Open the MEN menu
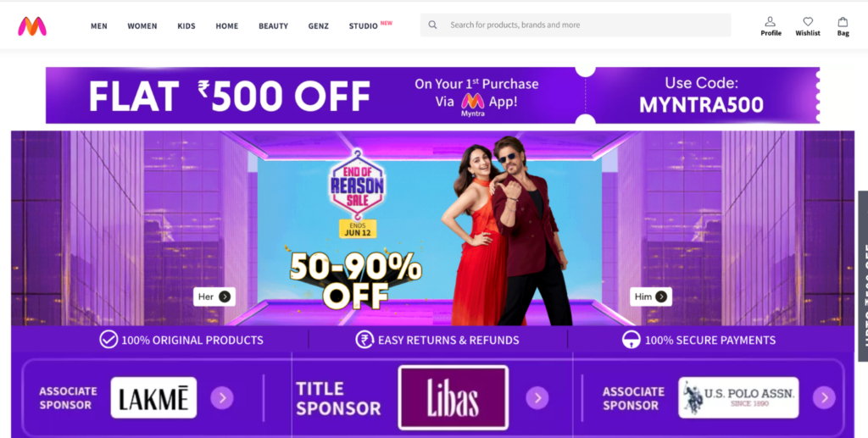This screenshot has height=438, width=868. [x=99, y=26]
